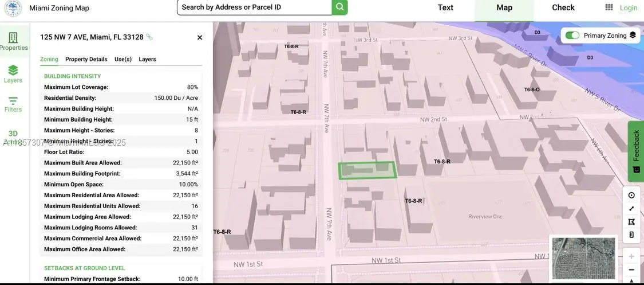Image resolution: width=644 pixels, height=285 pixels.
Task: Click the Search by Address input field
Action: [254, 7]
